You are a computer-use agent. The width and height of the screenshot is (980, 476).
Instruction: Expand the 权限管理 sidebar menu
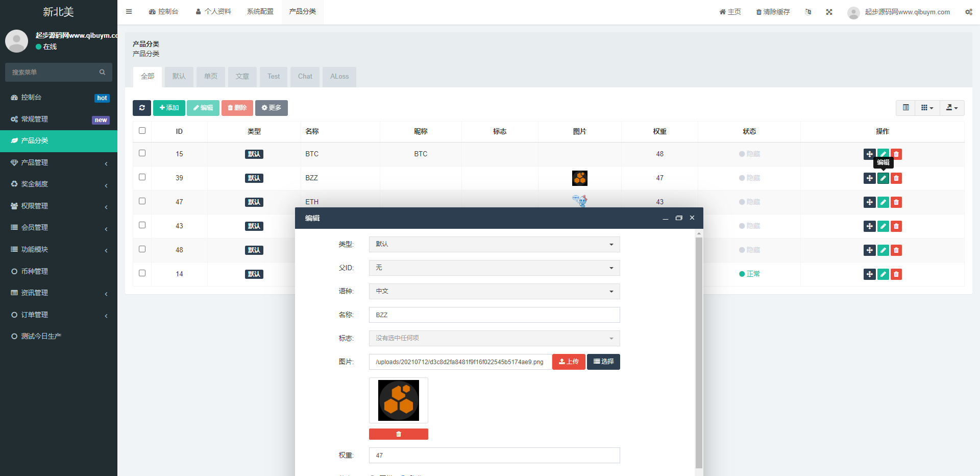tap(59, 206)
